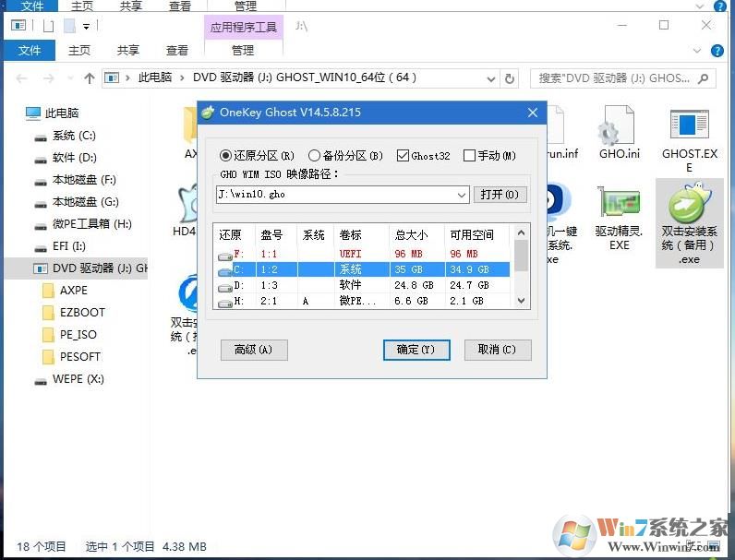The image size is (735, 560).
Task: Click the 可用空间 column header
Action: 476,235
